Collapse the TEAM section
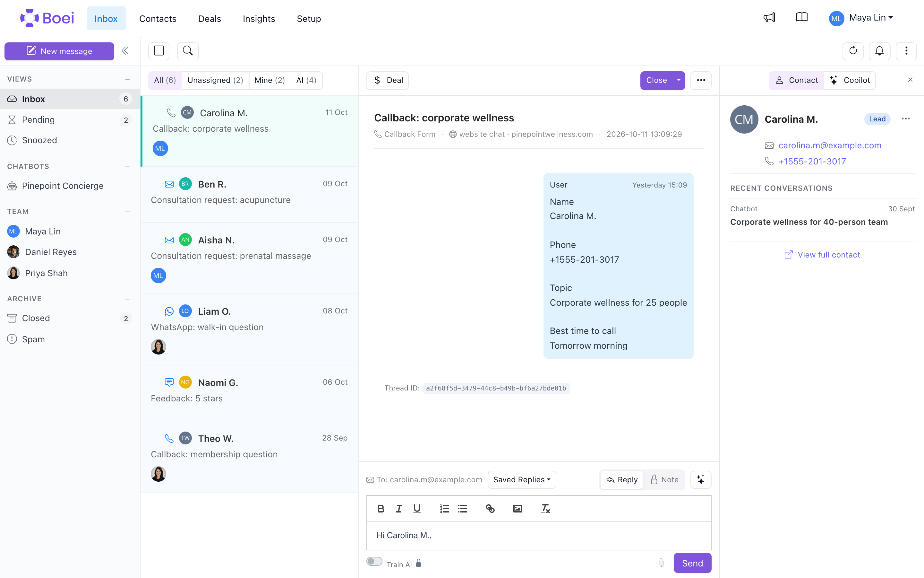Image resolution: width=924 pixels, height=578 pixels. [127, 211]
